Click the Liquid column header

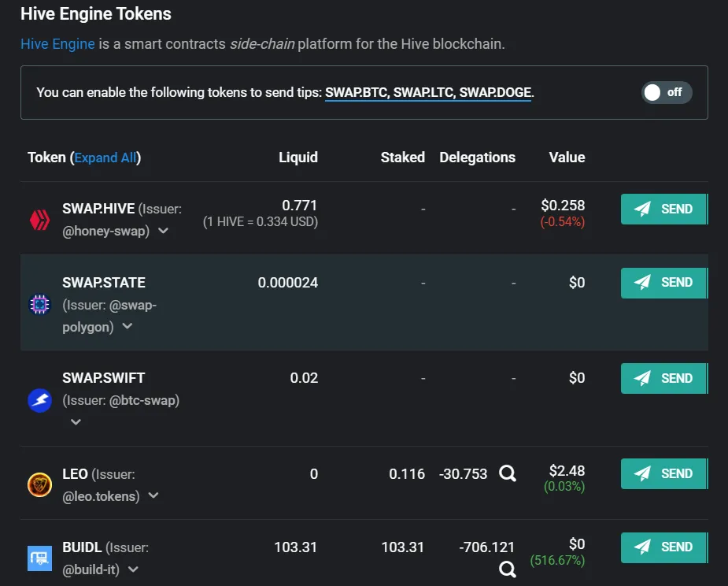(298, 158)
